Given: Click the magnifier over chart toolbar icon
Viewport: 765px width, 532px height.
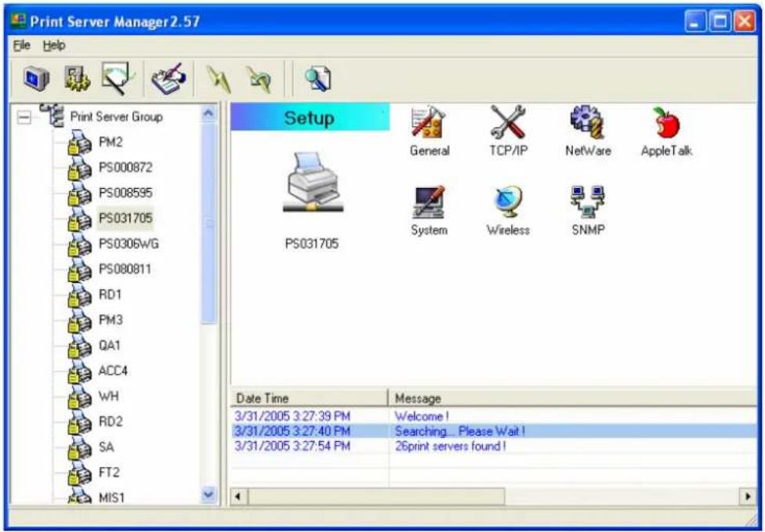Looking at the screenshot, I should tap(118, 78).
